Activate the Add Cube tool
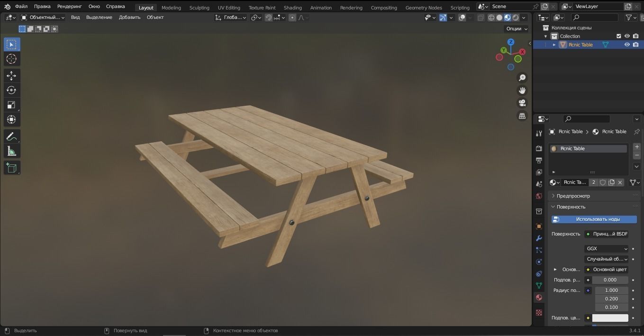 coord(12,168)
